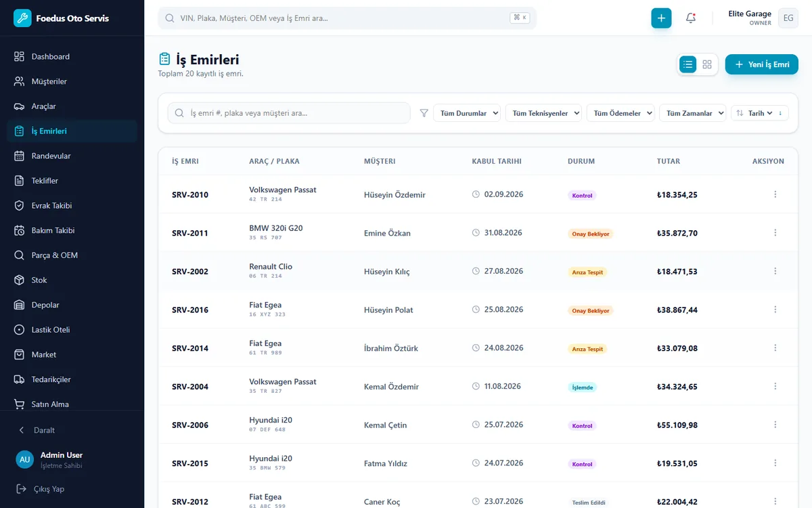Click the plus quick-add button in header
Image resolution: width=812 pixels, height=508 pixels.
661,18
